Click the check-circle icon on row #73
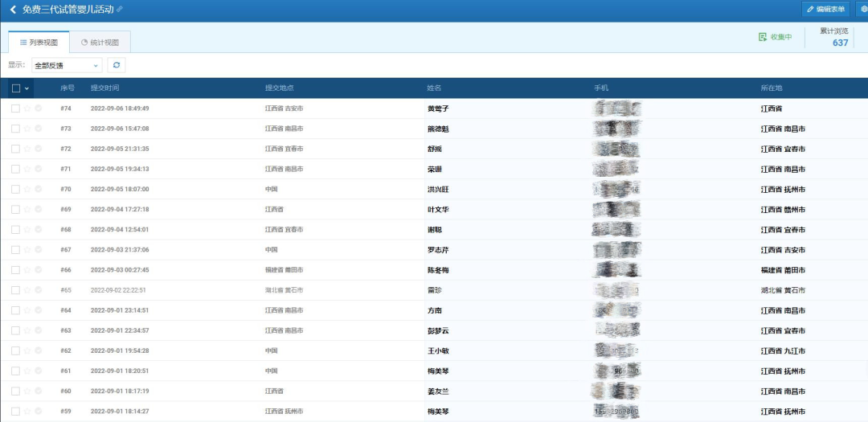 pyautogui.click(x=38, y=129)
